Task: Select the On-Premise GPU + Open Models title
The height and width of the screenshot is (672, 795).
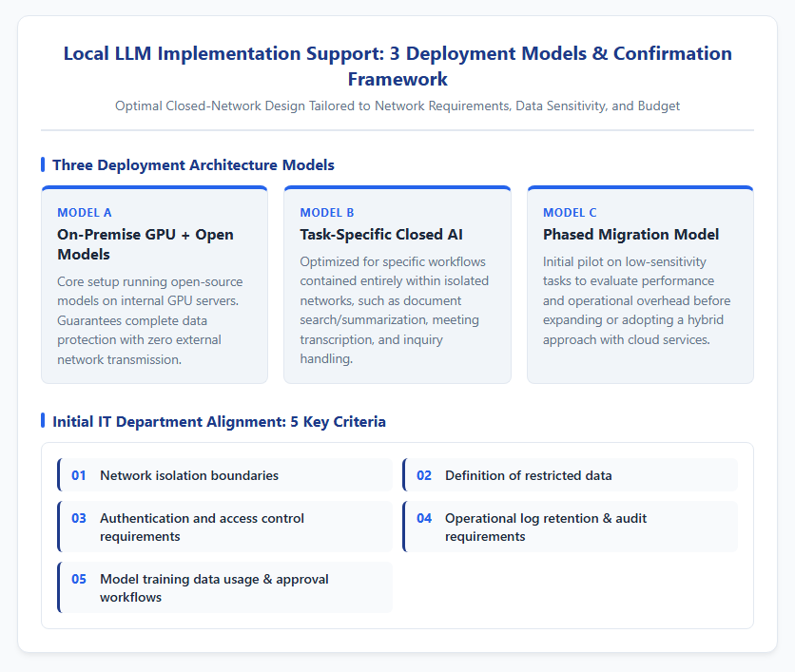Action: point(145,244)
